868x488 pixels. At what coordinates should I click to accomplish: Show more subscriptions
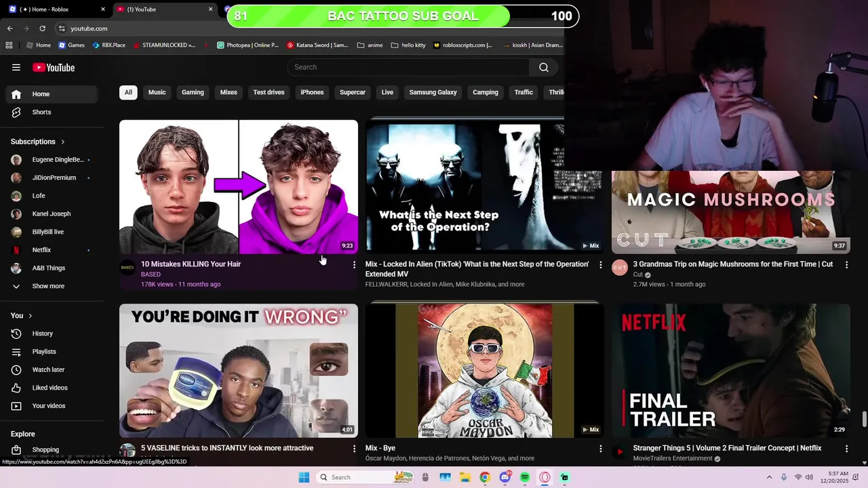pyautogui.click(x=49, y=286)
